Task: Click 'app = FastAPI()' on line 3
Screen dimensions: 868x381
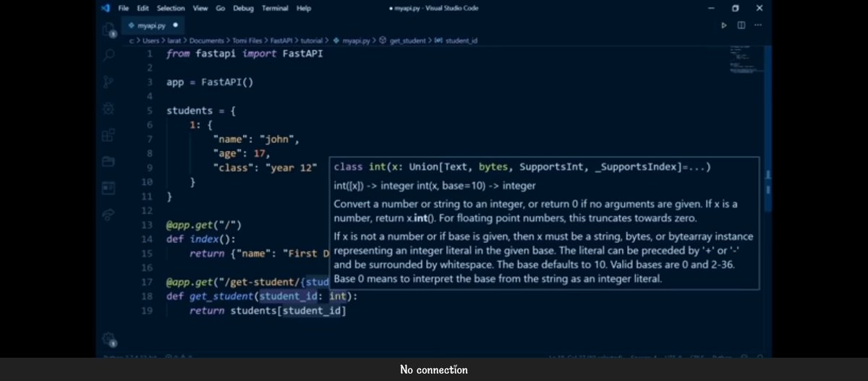Action: (x=210, y=82)
